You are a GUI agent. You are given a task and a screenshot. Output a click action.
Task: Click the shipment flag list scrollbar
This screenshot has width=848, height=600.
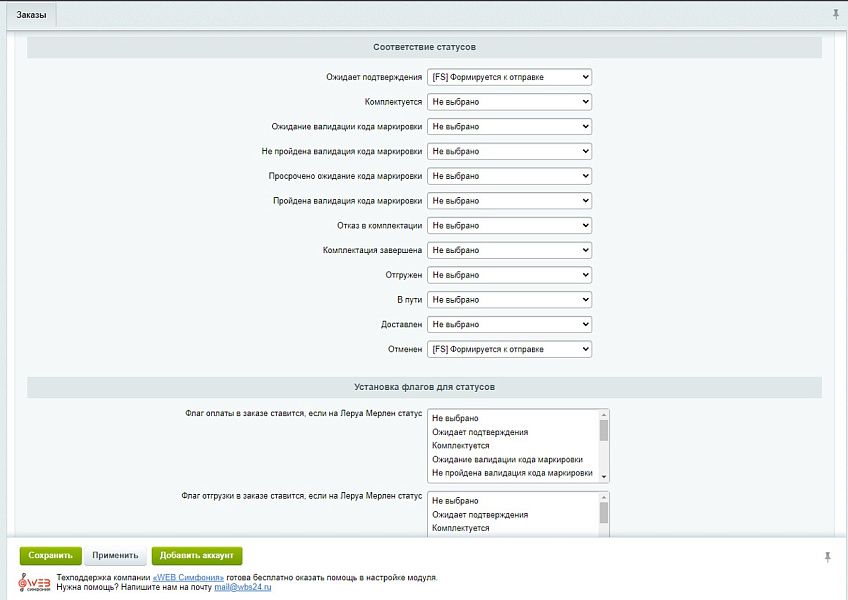603,514
